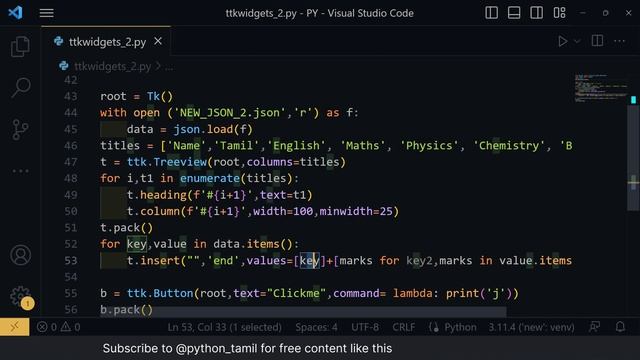Click the VS Code logo icon
640x360 pixels.
pyautogui.click(x=16, y=13)
